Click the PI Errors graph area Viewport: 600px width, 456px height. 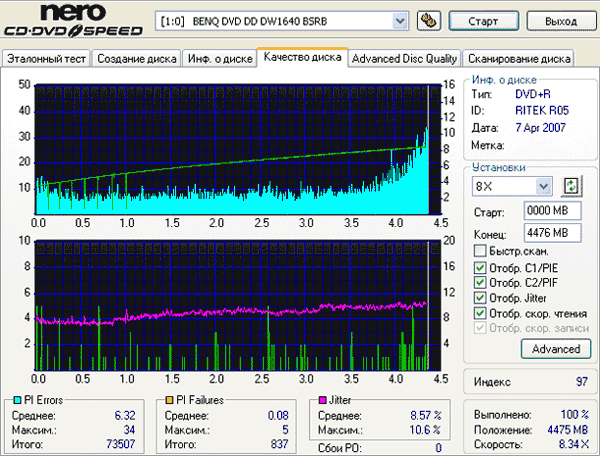pos(238,149)
